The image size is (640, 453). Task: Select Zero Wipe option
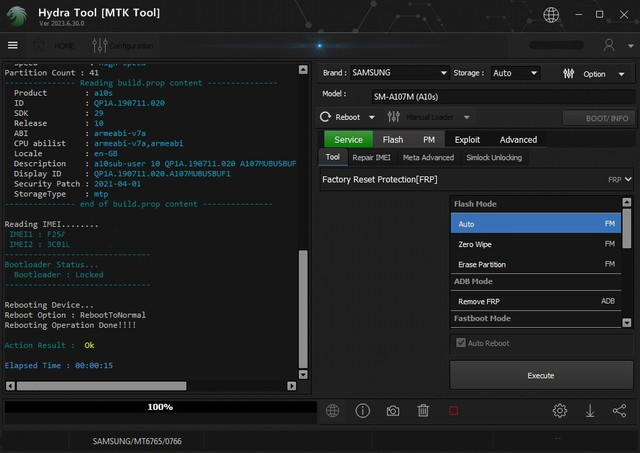pos(536,244)
